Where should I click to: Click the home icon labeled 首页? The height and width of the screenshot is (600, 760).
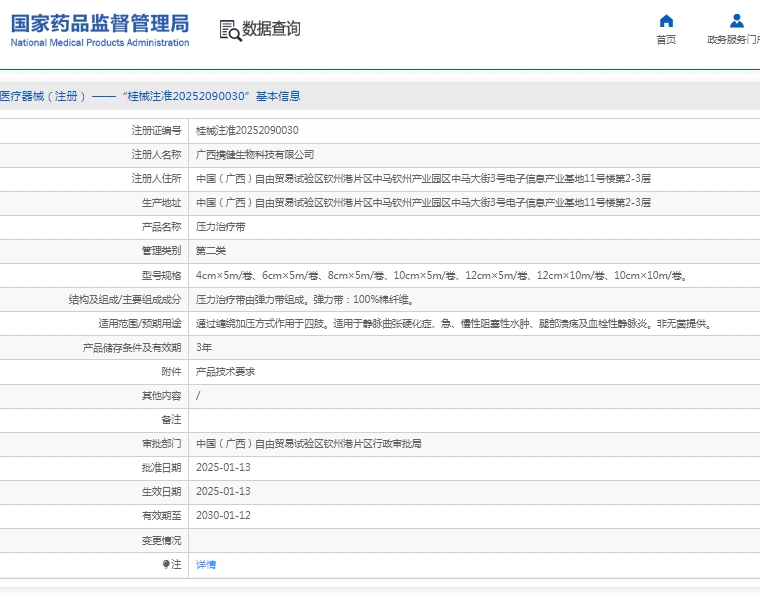click(x=666, y=21)
